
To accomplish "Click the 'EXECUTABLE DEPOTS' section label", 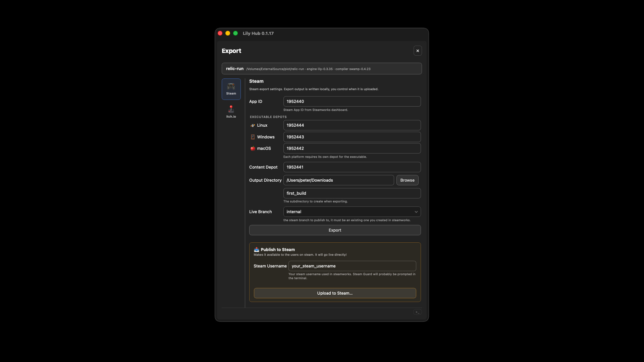I will (x=268, y=117).
